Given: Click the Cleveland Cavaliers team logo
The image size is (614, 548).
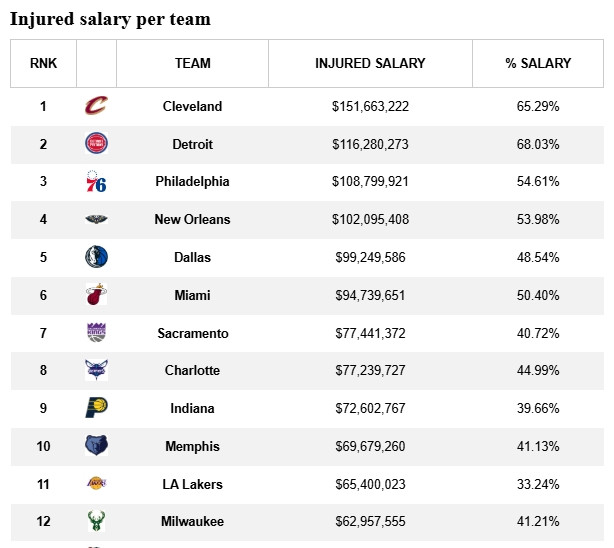Looking at the screenshot, I should tap(96, 106).
